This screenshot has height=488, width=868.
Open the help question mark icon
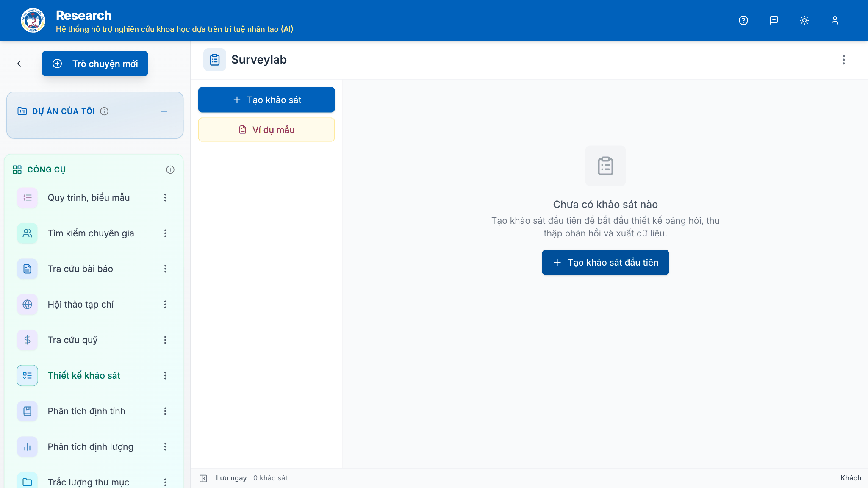[x=743, y=20]
